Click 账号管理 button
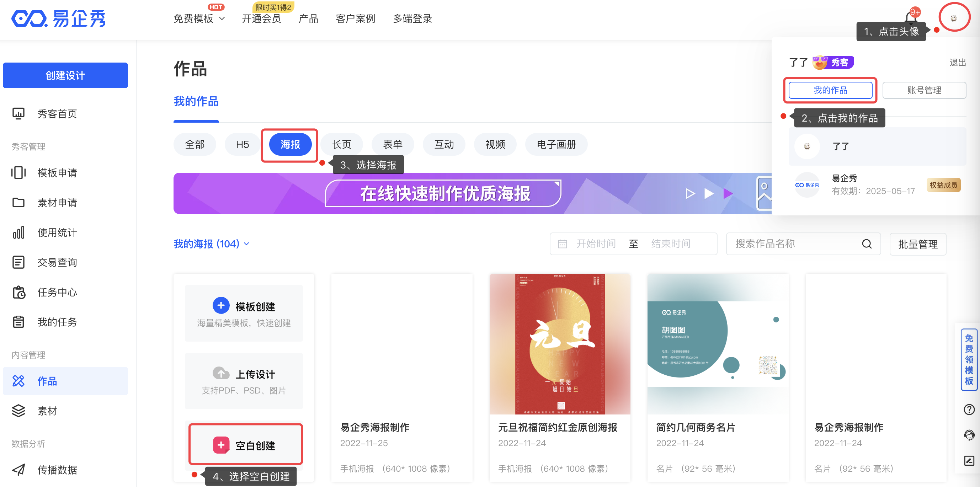980x487 pixels. (x=924, y=91)
